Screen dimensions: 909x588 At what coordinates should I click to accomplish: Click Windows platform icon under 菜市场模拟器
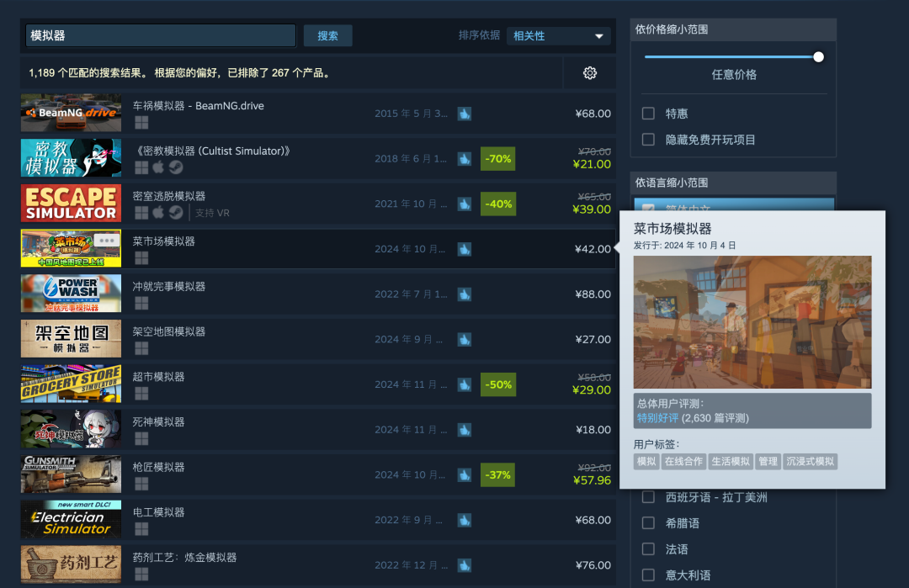tap(141, 257)
